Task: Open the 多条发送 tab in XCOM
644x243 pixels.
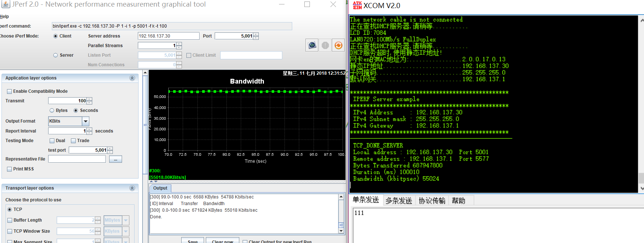Action: pos(399,201)
